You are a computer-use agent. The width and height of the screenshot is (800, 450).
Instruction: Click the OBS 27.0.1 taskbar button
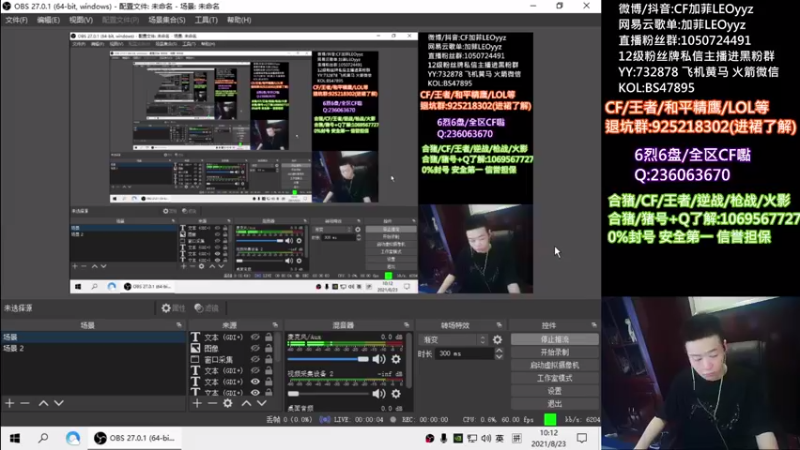[135, 438]
